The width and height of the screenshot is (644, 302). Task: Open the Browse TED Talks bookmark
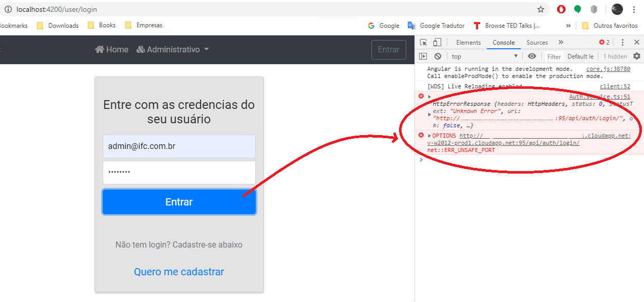pos(506,25)
